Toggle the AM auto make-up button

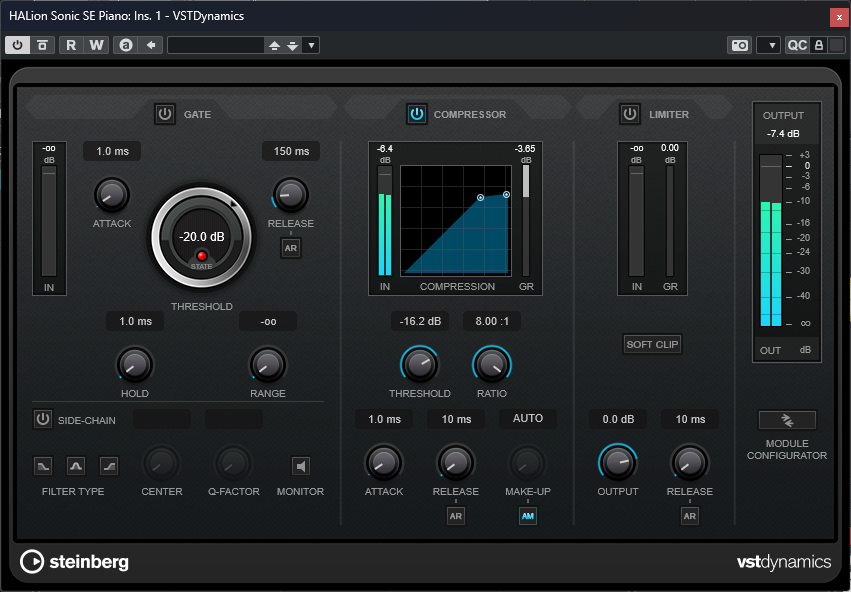click(528, 516)
